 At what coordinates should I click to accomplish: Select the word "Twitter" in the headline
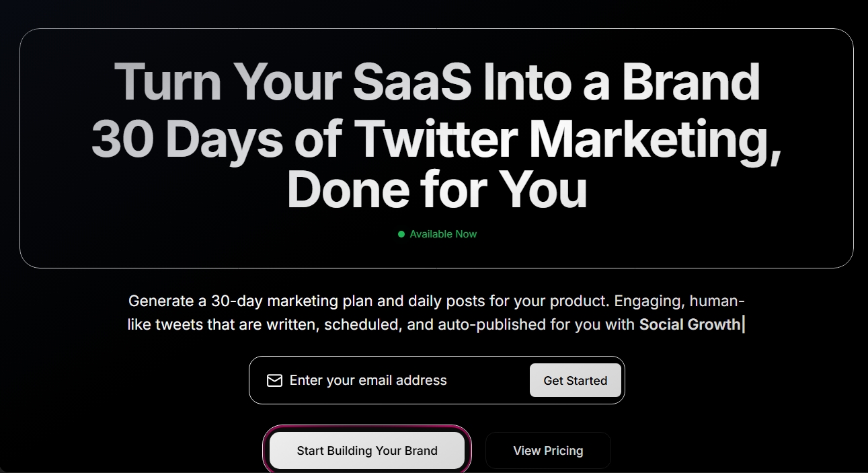[x=436, y=139]
